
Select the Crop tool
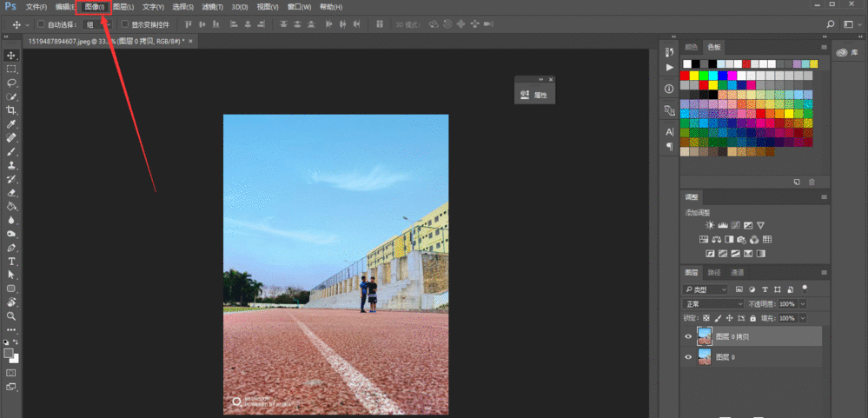pos(11,110)
